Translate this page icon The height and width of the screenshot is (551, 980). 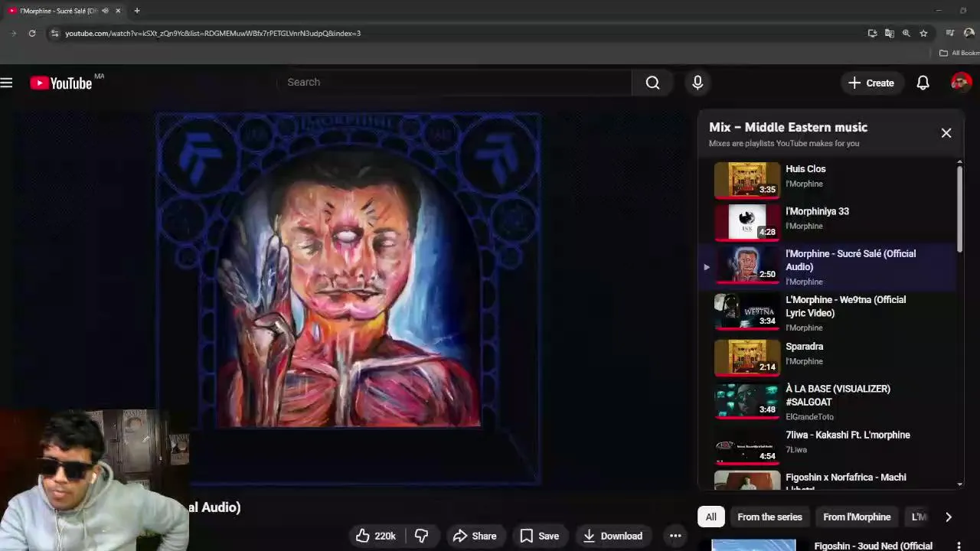coord(889,34)
